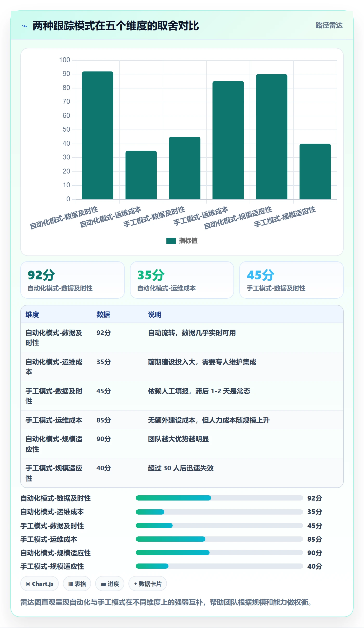Click the 表格 tag chip
The height and width of the screenshot is (628, 364).
coord(77,584)
